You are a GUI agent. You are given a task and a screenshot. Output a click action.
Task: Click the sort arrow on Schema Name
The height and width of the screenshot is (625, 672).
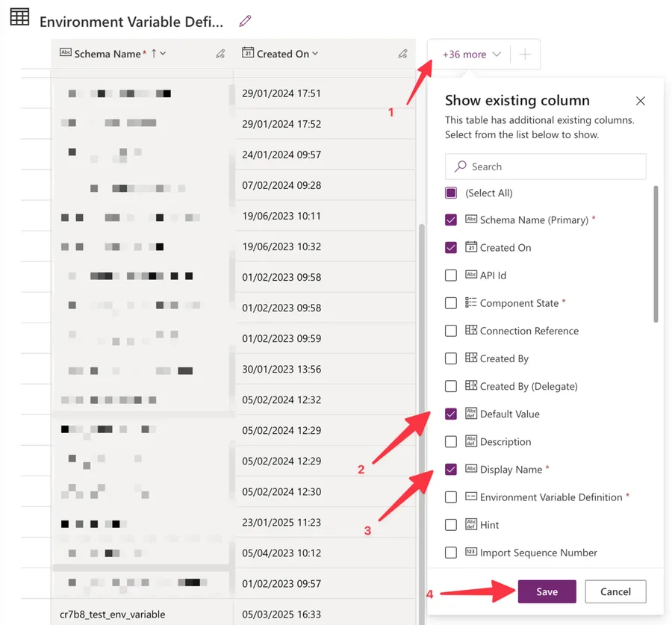click(x=154, y=53)
